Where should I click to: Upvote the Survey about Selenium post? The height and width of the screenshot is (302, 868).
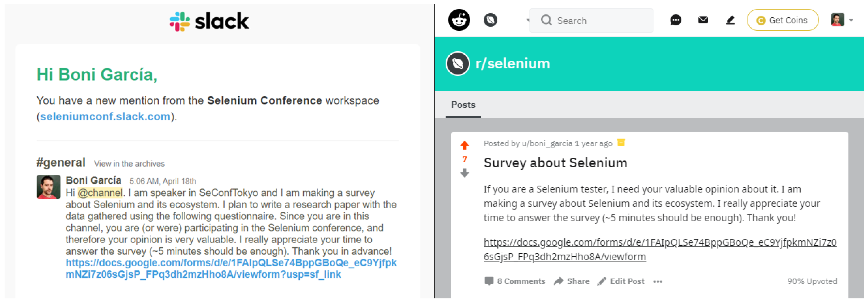[x=465, y=145]
